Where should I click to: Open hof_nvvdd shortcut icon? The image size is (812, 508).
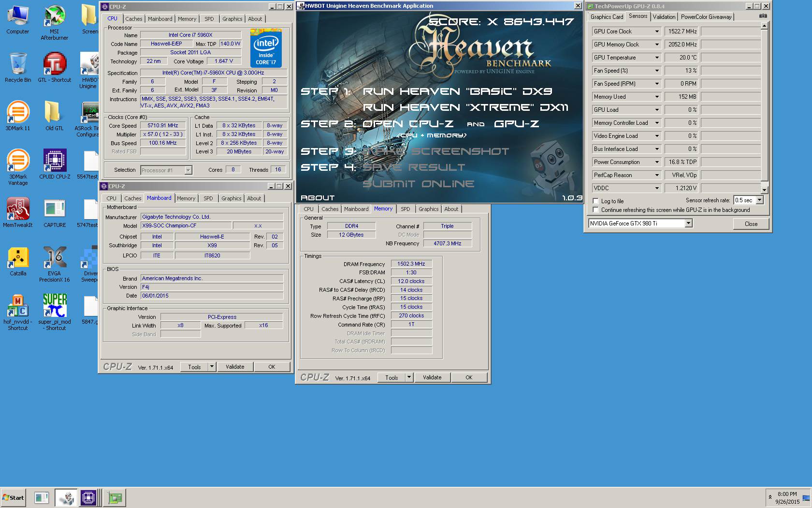pos(18,313)
